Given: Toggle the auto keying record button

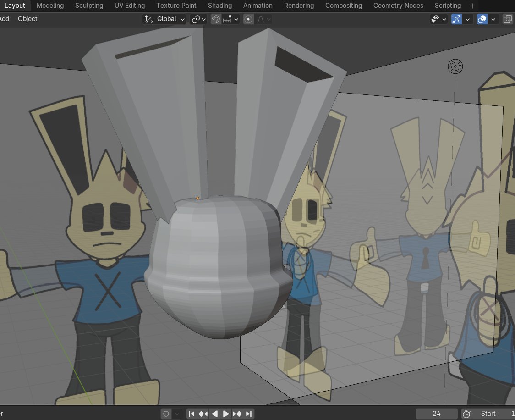Looking at the screenshot, I should [x=166, y=414].
